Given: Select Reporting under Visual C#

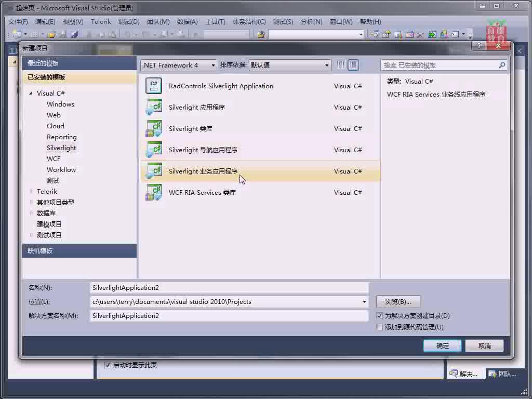Looking at the screenshot, I should point(62,137).
